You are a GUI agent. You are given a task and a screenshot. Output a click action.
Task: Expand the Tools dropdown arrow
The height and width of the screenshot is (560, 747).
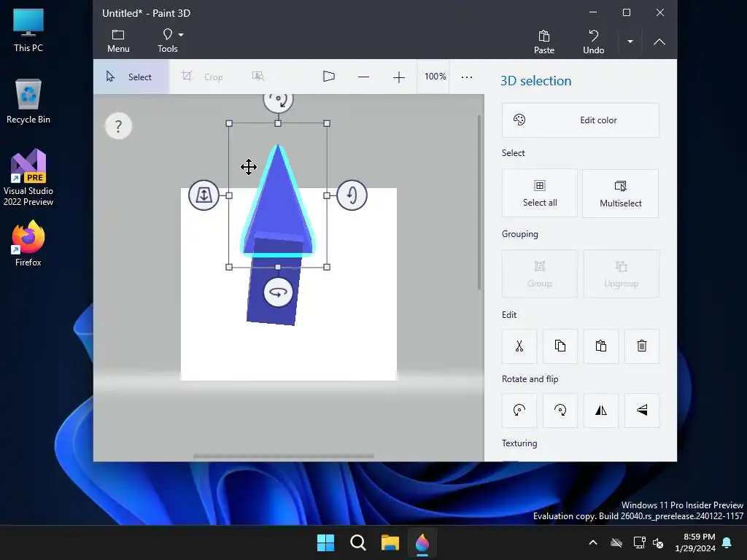tap(181, 35)
